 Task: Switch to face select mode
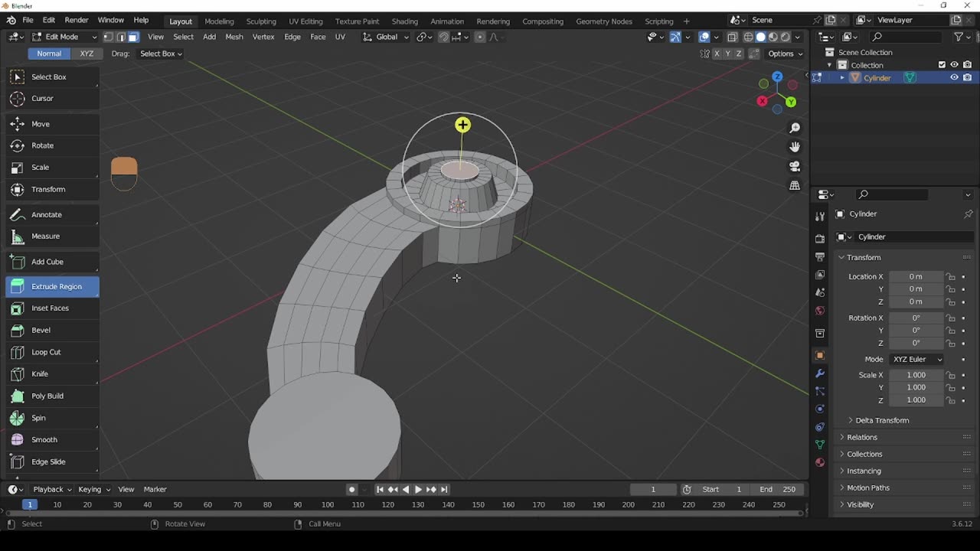133,37
